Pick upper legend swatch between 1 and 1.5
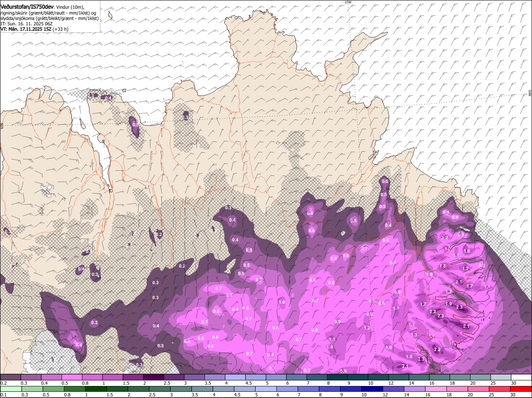This screenshot has width=532, height=398. (113, 377)
